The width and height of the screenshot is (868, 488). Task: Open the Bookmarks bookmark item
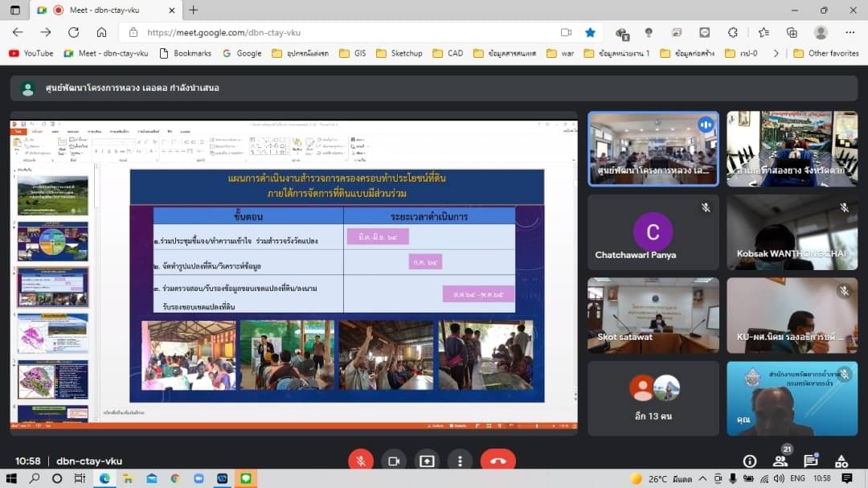186,53
